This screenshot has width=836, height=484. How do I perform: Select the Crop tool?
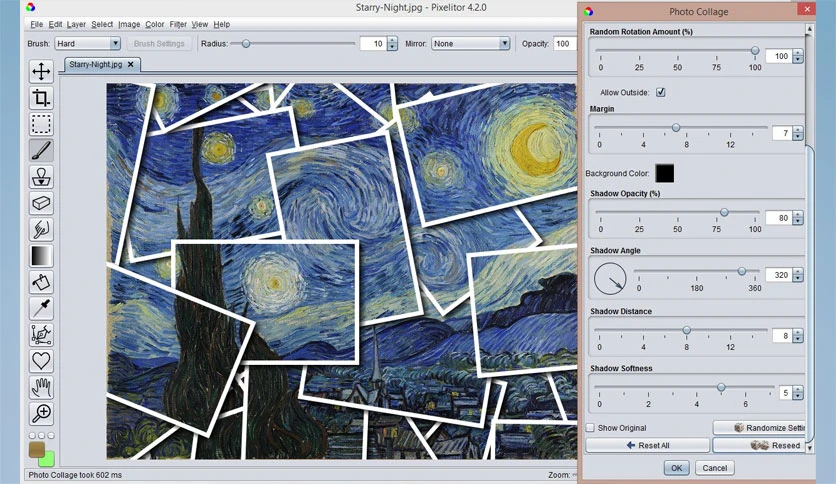pos(41,98)
